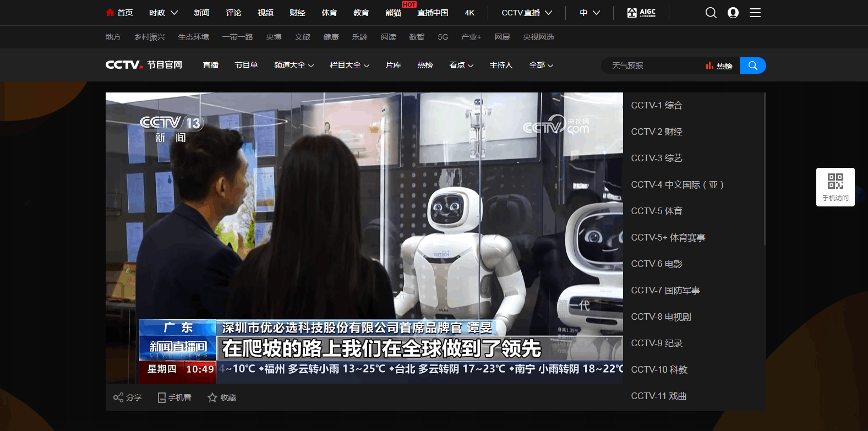Viewport: 868px width, 431px height.
Task: Select channel CCTV-4 中文国际（亚）
Action: point(677,184)
